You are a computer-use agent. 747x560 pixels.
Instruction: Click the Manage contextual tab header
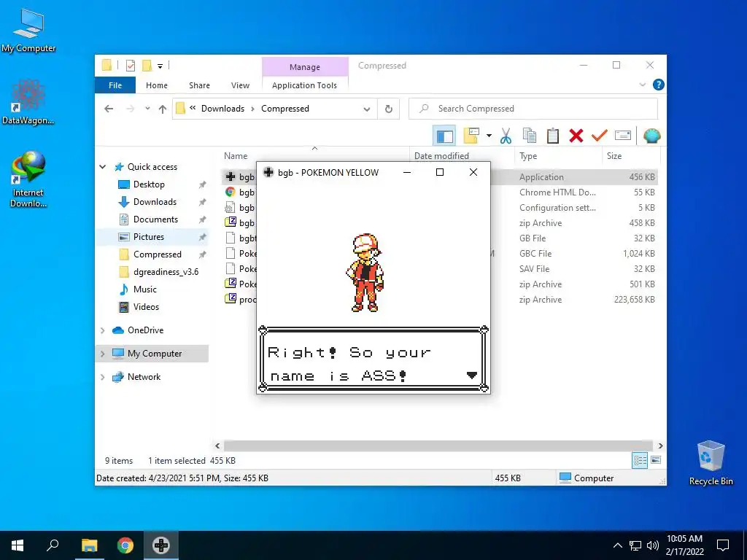coord(305,67)
